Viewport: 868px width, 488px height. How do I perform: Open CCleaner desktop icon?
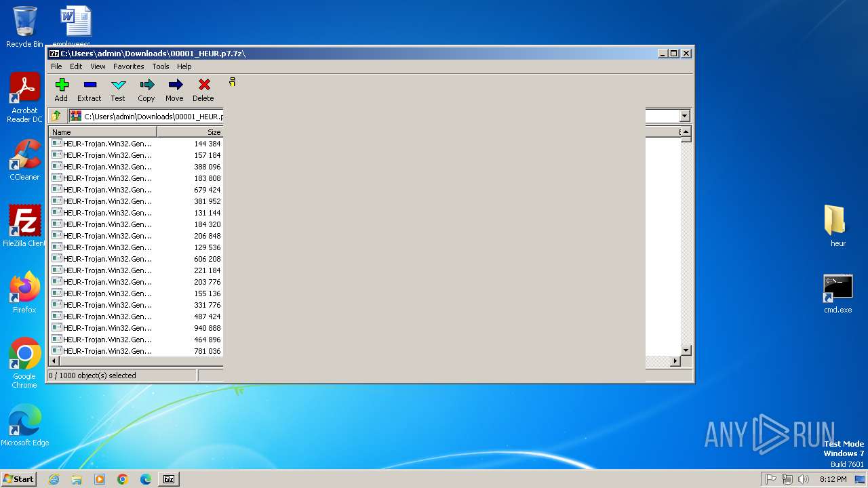click(x=24, y=160)
